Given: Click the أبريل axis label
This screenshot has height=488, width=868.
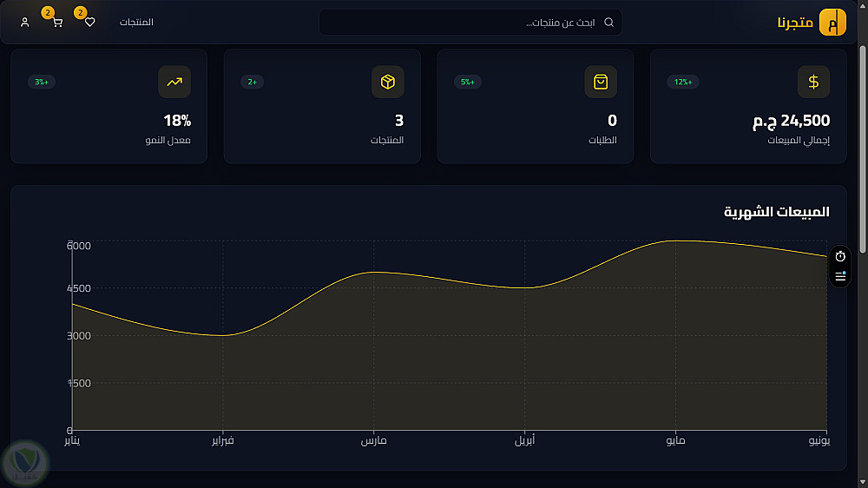Looking at the screenshot, I should (525, 440).
